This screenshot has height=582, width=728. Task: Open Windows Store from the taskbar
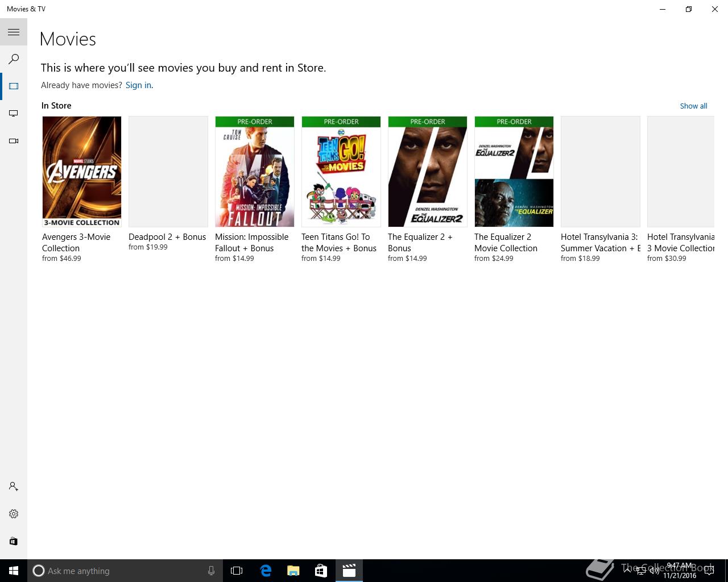pos(321,571)
